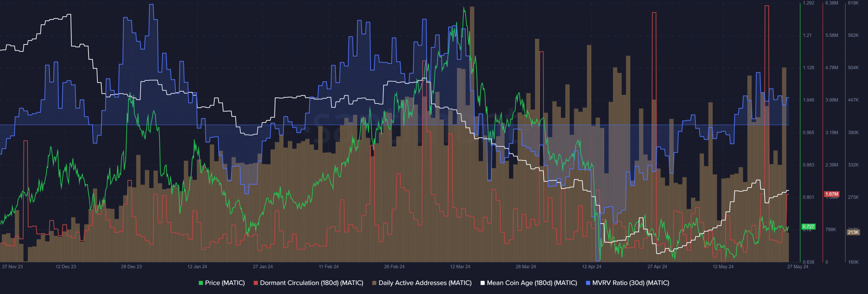Screen dimensions: 868x294
Task: Click the 11 Feb 24 date label
Action: click(329, 267)
